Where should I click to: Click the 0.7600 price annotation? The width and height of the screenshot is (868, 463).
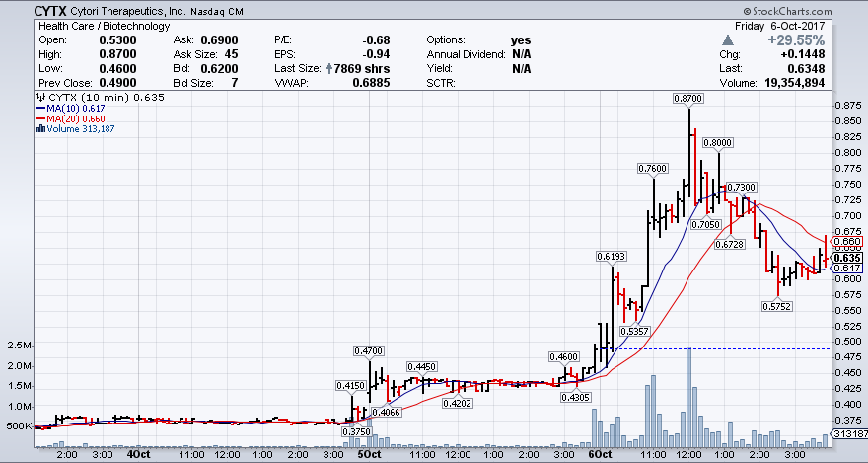pos(652,169)
